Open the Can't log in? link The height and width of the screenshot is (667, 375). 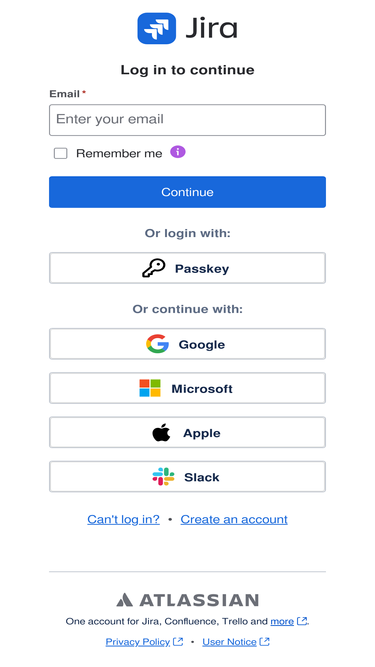click(123, 519)
